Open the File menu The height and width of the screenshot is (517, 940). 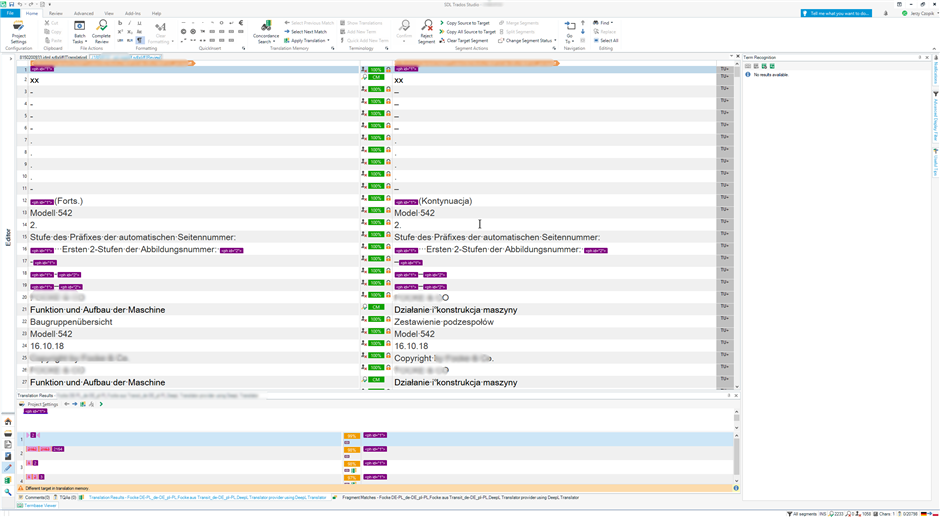tap(10, 13)
